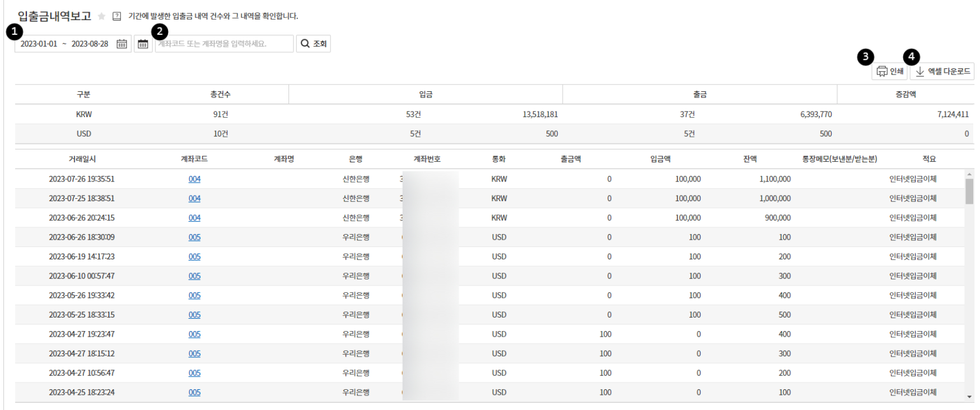The width and height of the screenshot is (980, 410).
Task: Click the favorite star next to 입출금내역보고
Action: tap(101, 16)
